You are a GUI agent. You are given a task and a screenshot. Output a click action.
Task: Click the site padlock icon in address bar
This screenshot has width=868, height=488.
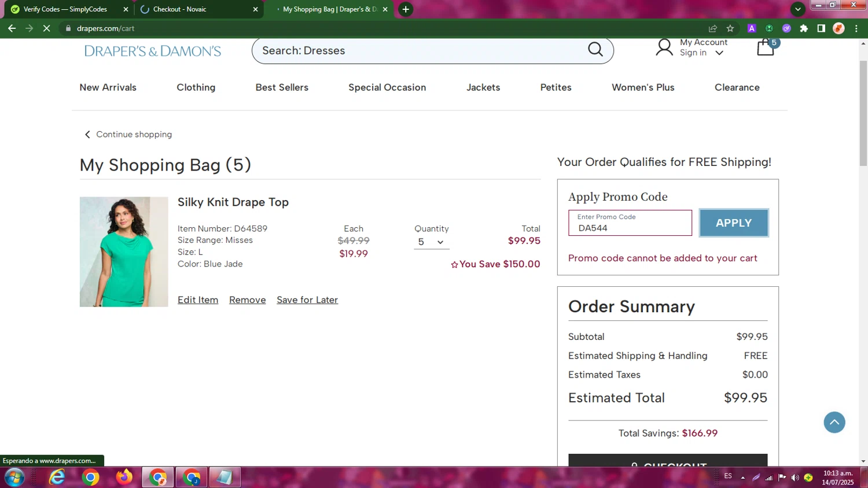coord(68,28)
